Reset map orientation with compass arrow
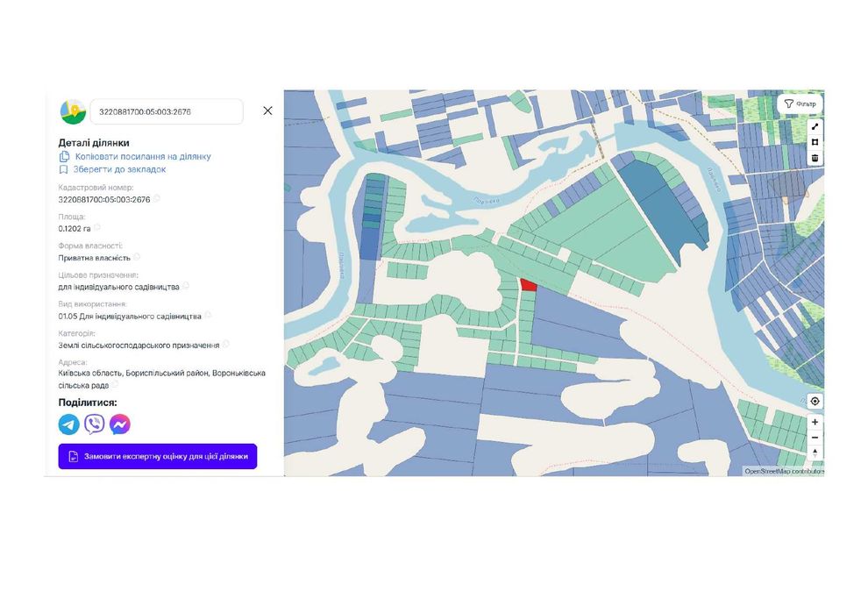This screenshot has width=868, height=613. pos(815,453)
